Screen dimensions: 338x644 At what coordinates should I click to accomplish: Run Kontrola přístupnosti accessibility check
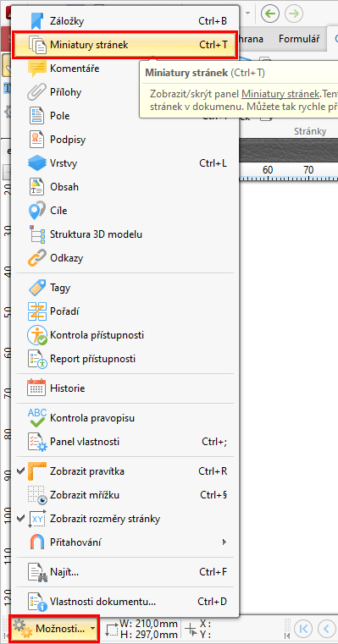(x=125, y=335)
